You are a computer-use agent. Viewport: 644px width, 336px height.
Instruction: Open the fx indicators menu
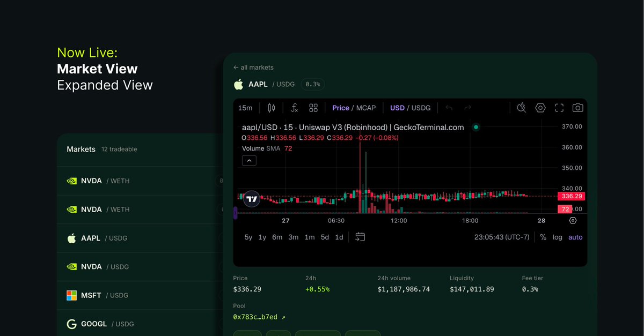click(x=294, y=108)
